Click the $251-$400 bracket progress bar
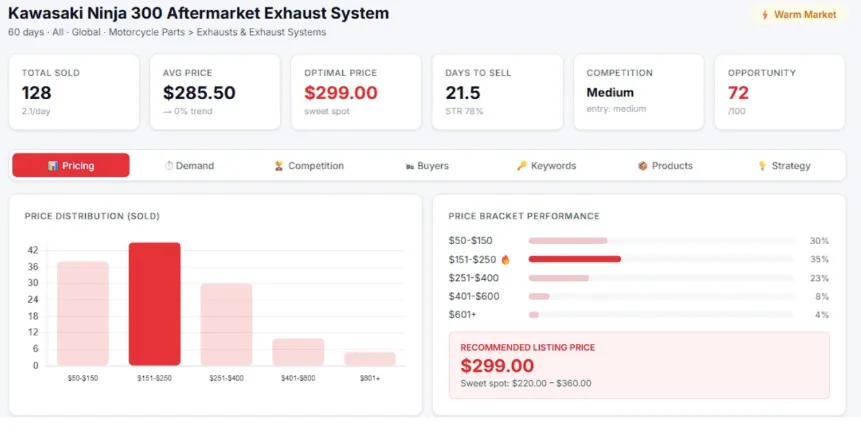Viewport: 861px width, 432px height. coord(661,278)
